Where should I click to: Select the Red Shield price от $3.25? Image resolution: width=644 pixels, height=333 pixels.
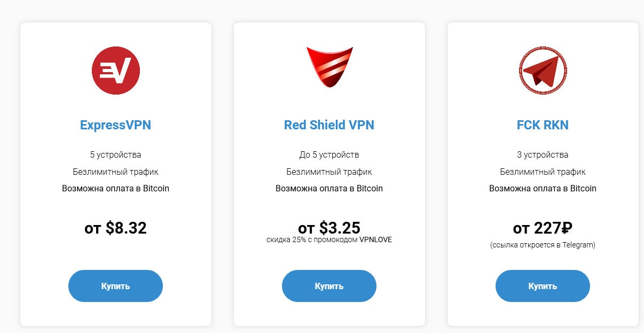[x=329, y=228]
